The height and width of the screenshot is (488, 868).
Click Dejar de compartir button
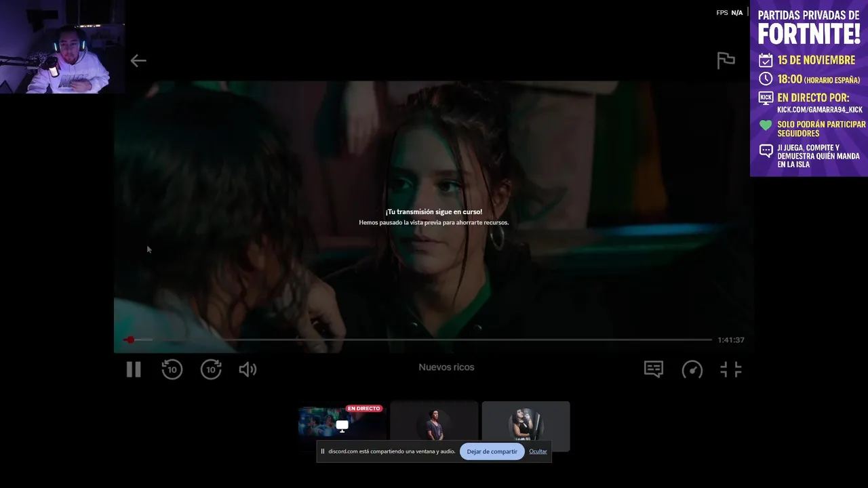pos(492,451)
